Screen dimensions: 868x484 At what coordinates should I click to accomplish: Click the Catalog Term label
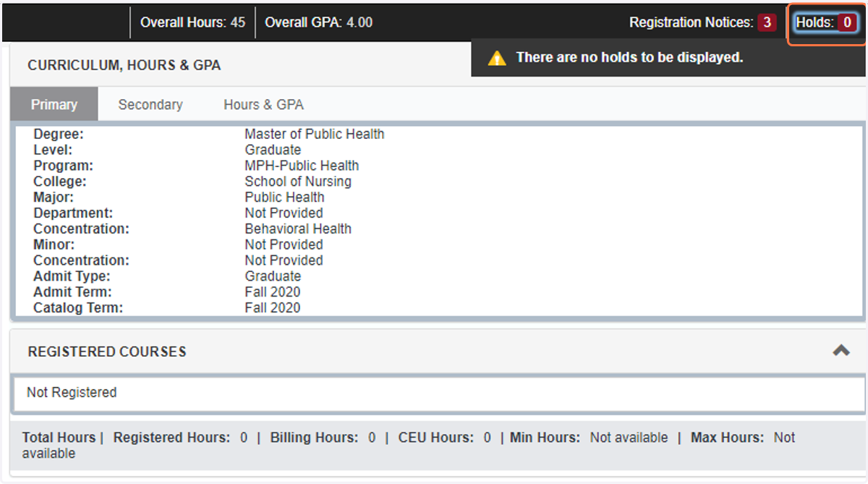[78, 307]
